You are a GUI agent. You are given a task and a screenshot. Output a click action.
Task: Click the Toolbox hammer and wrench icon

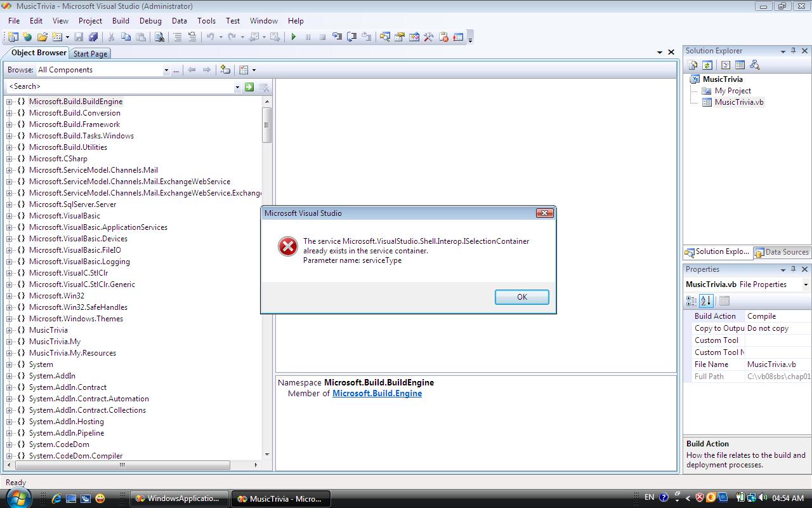429,37
